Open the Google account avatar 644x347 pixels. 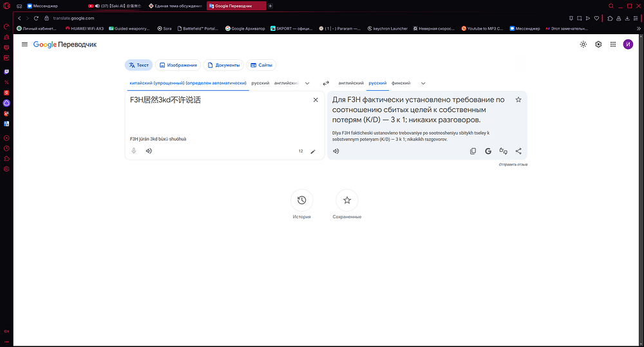628,44
